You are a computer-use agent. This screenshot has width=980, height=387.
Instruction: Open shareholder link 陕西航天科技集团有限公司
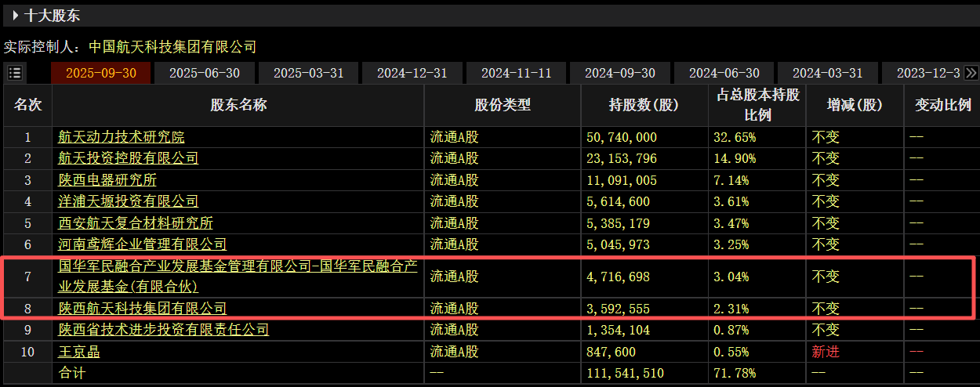pos(143,309)
